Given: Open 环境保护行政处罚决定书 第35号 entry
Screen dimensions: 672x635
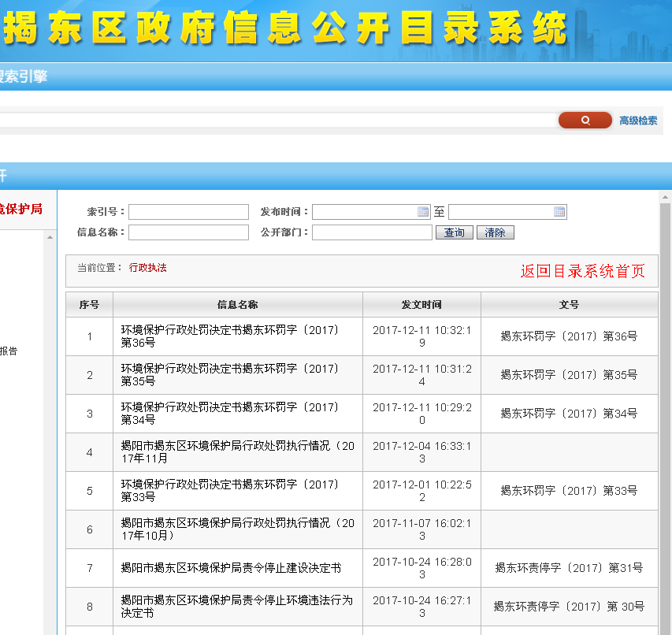Looking at the screenshot, I should (x=230, y=375).
